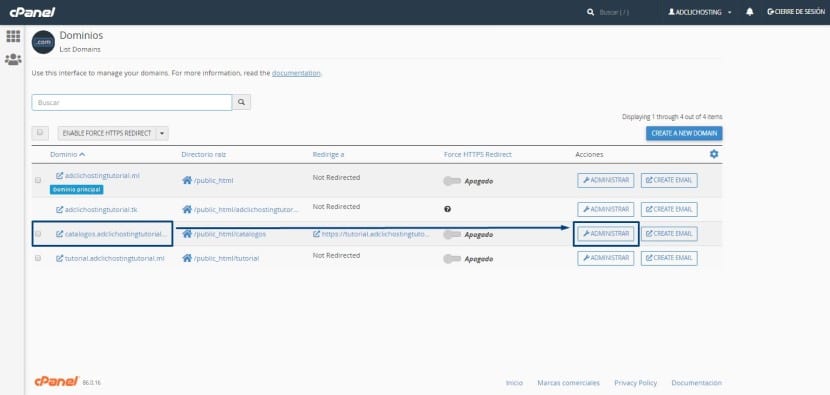The width and height of the screenshot is (830, 395).
Task: Open table settings gear icon
Action: pyautogui.click(x=714, y=154)
